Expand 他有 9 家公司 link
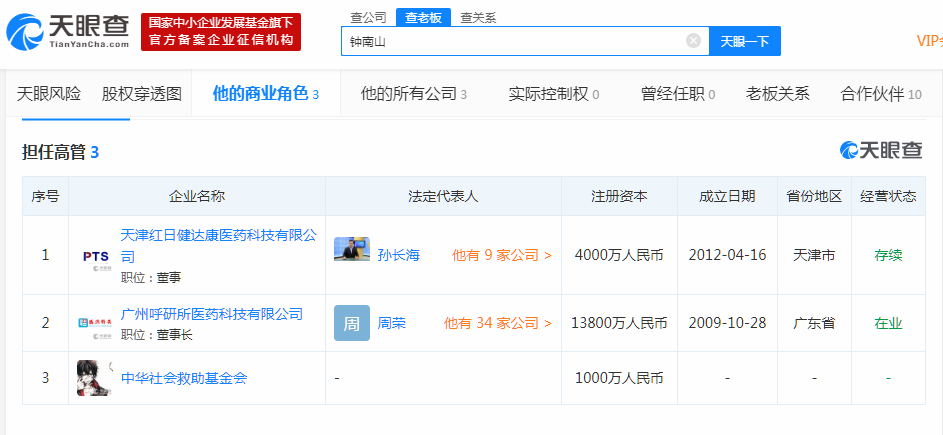The height and width of the screenshot is (435, 943). (502, 255)
